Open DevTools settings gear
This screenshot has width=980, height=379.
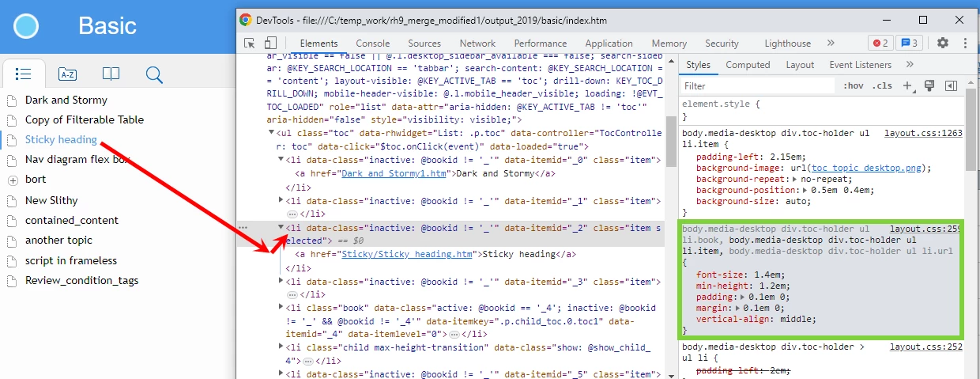(x=943, y=44)
